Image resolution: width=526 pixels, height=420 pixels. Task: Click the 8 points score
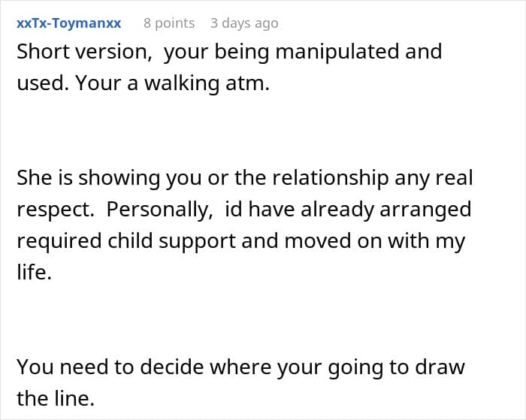[x=169, y=23]
